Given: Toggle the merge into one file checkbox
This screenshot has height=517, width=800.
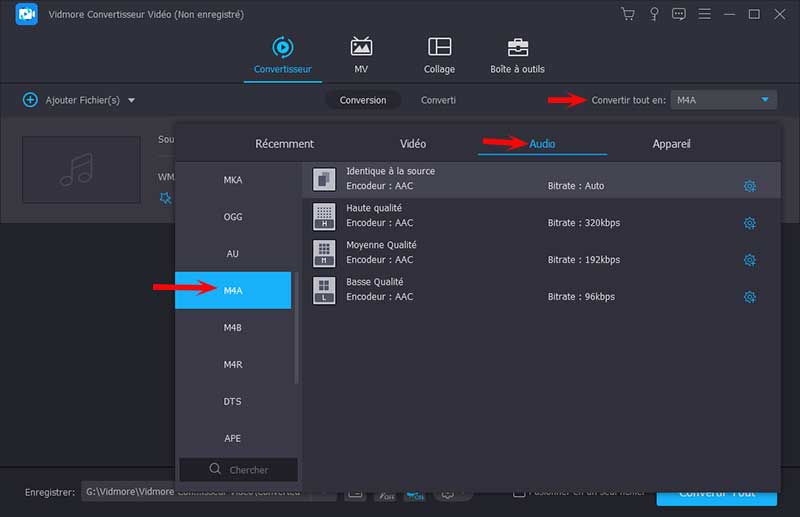Looking at the screenshot, I should click(x=519, y=492).
